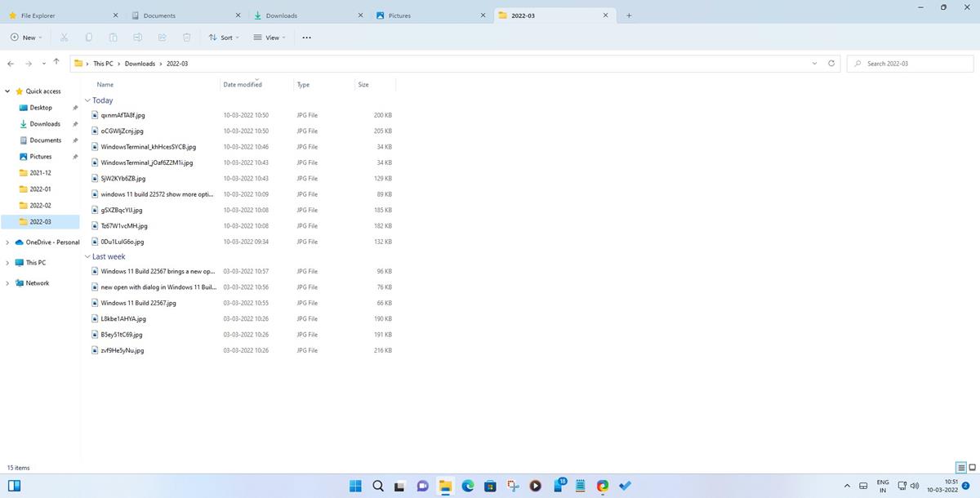This screenshot has width=980, height=498.
Task: Open the View dropdown menu
Action: (x=269, y=38)
